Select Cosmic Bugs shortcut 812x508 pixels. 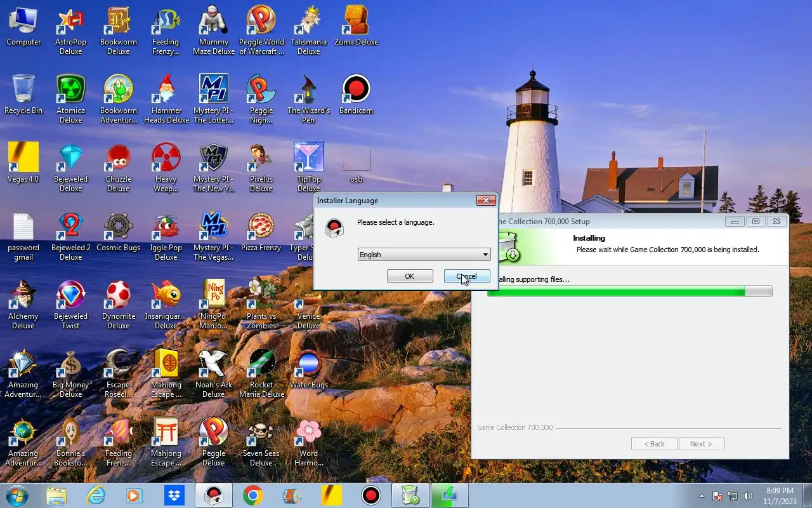click(118, 232)
